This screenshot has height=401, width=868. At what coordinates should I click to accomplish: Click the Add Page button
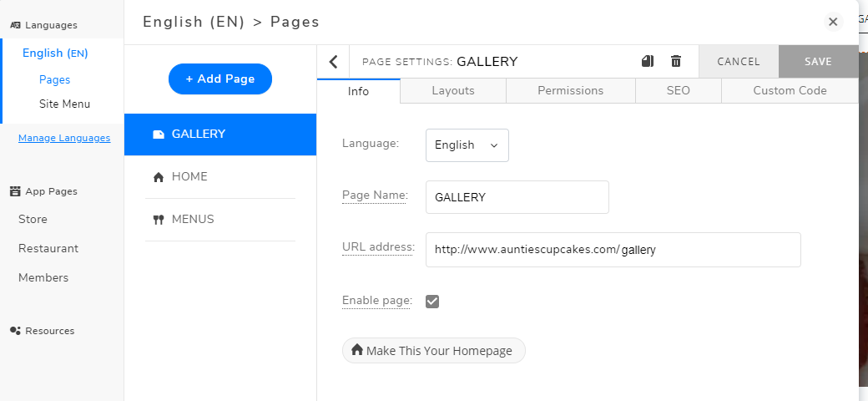(220, 79)
